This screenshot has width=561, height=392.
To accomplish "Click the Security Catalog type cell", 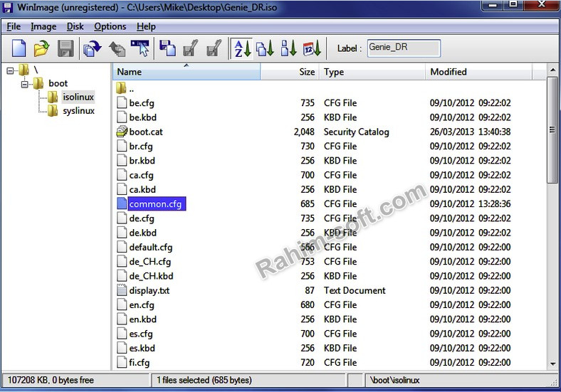I will 357,132.
